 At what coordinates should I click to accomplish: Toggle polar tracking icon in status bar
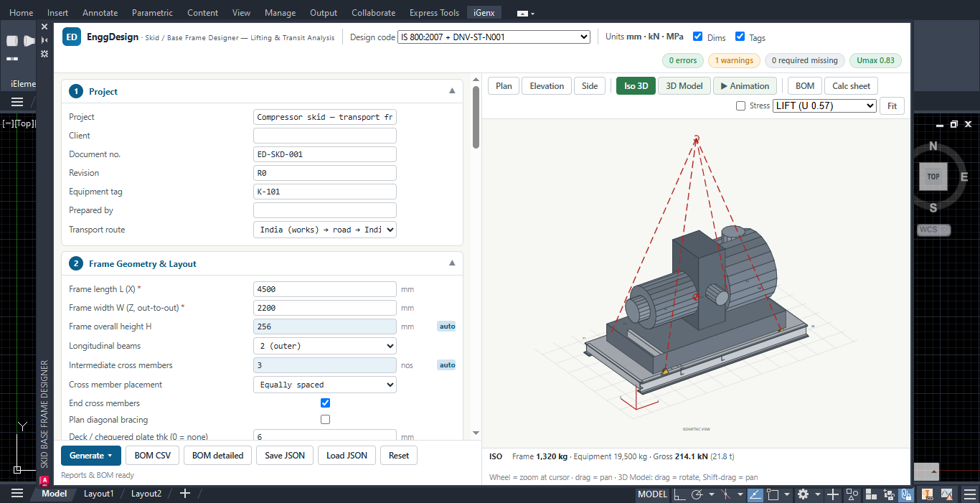(697, 494)
